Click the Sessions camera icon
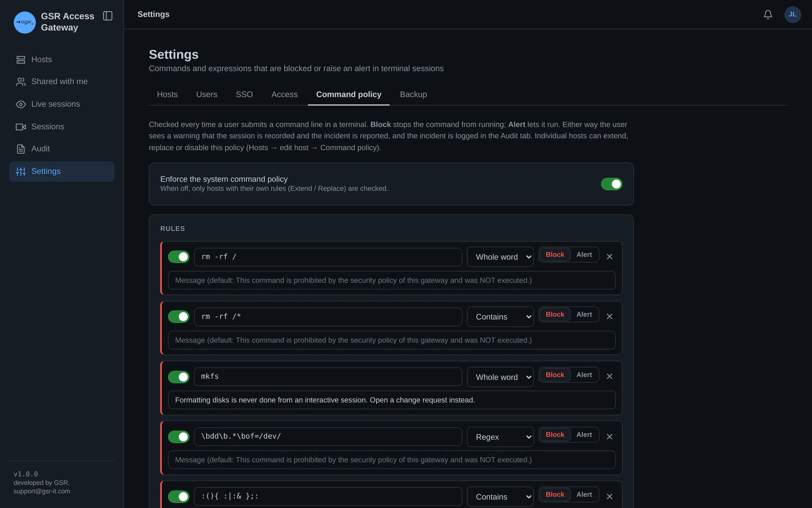The height and width of the screenshot is (508, 812). coord(21,127)
